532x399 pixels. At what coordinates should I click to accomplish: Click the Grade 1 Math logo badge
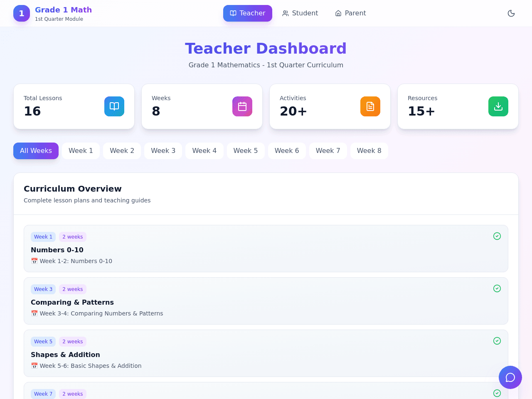coord(22,13)
